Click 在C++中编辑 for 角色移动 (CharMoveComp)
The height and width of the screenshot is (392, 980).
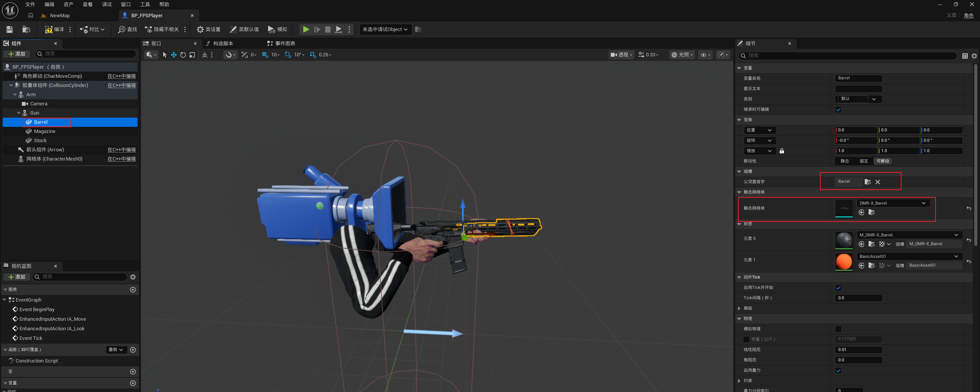click(121, 76)
